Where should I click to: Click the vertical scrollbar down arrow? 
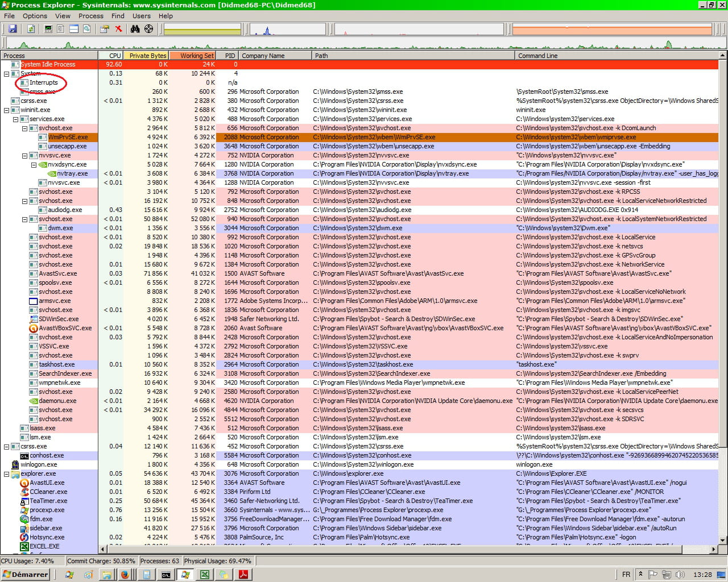(723, 541)
